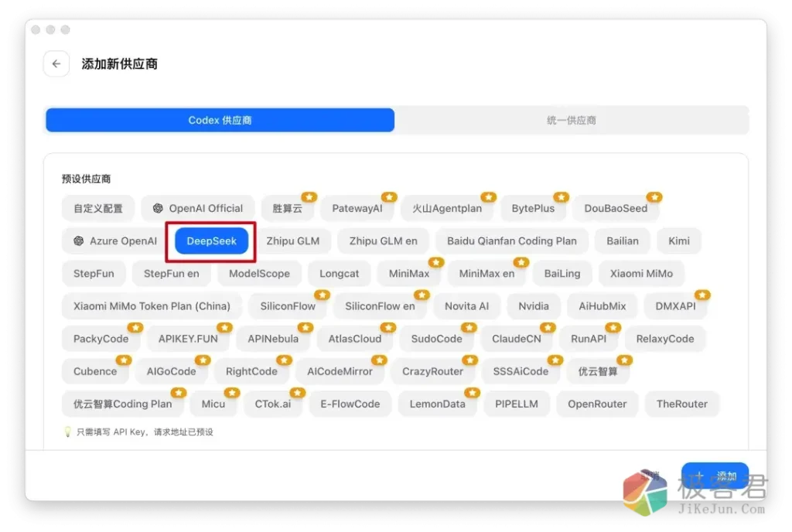Image resolution: width=792 pixels, height=532 pixels.
Task: Select ModelScope provider chip
Action: (259, 274)
